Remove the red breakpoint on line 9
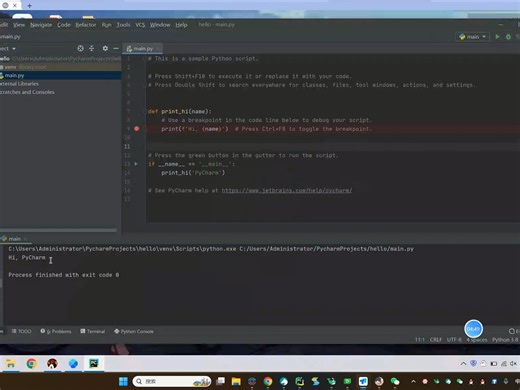The image size is (520, 390). coord(137,129)
